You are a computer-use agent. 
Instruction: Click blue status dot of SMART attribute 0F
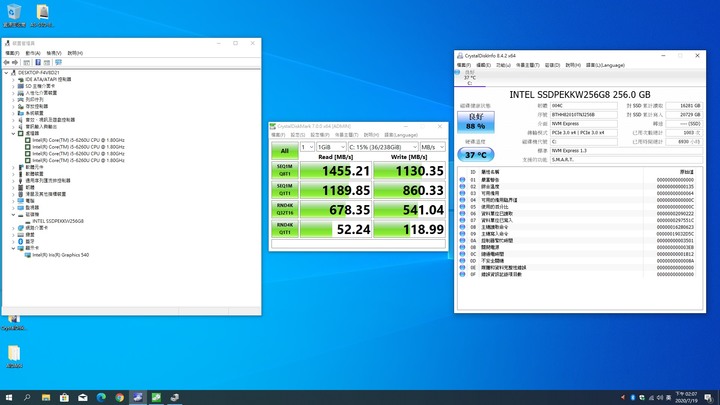pyautogui.click(x=462, y=274)
